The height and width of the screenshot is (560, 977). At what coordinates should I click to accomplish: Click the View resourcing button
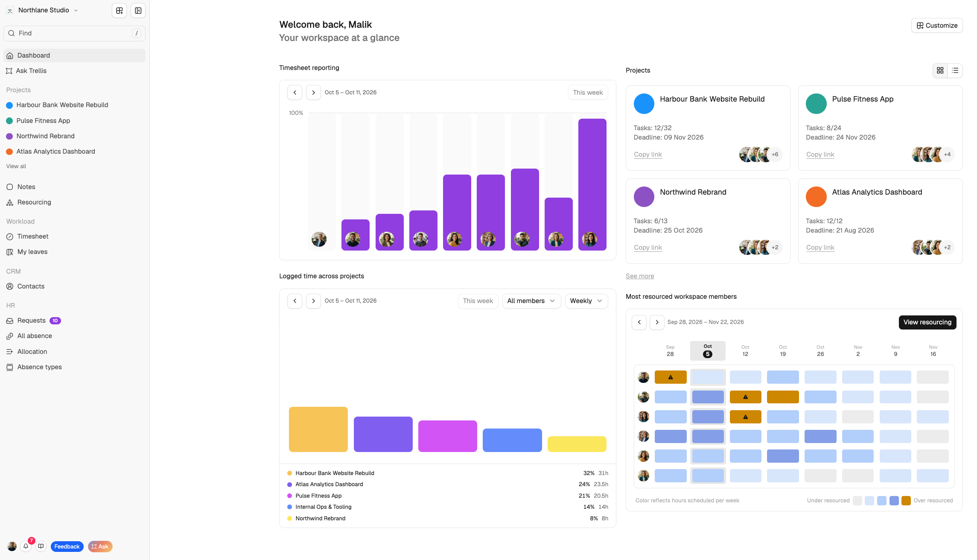927,322
